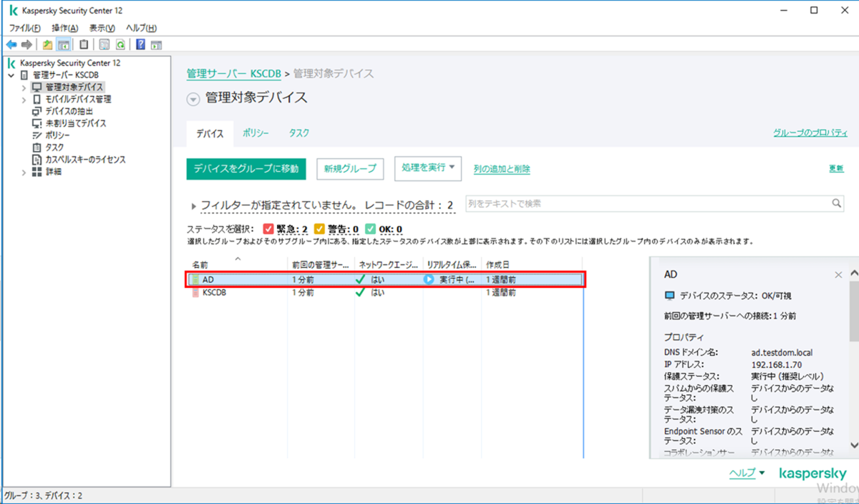
Task: Click the green checkmark in the KSCDB row
Action: (x=360, y=293)
